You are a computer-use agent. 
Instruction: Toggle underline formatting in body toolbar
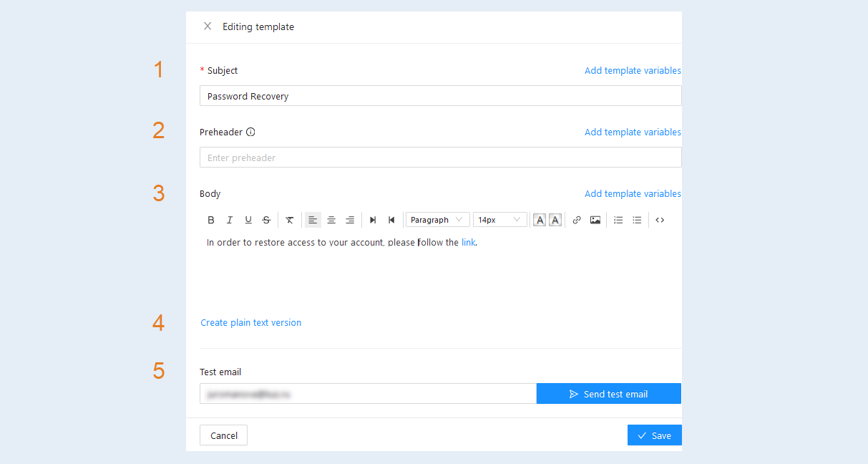pyautogui.click(x=248, y=220)
